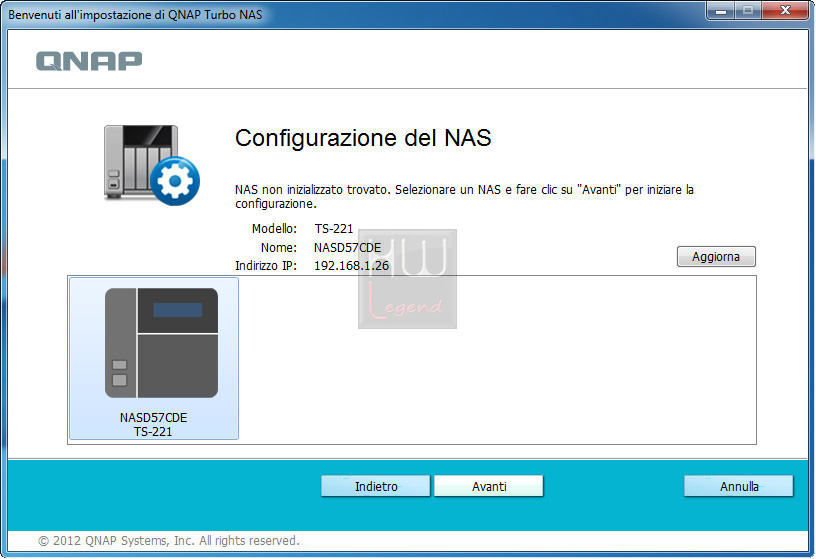Click the Nome: label
This screenshot has width=816, height=559.
pos(279,248)
